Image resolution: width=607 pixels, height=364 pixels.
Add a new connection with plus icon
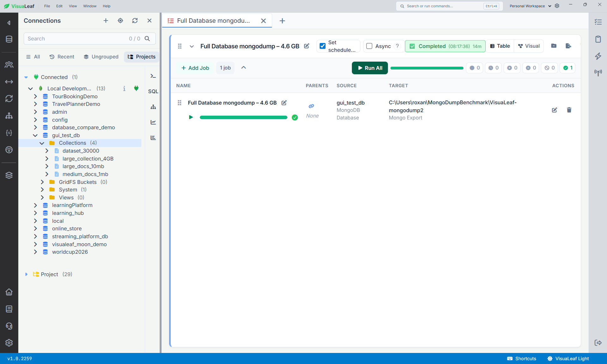pos(106,21)
